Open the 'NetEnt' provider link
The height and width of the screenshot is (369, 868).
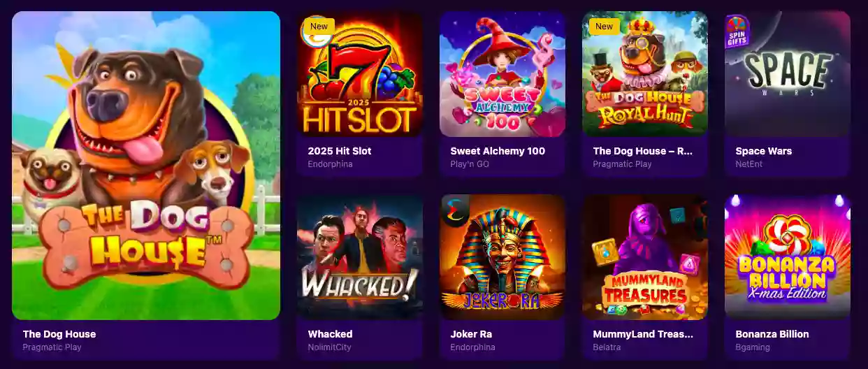(749, 164)
